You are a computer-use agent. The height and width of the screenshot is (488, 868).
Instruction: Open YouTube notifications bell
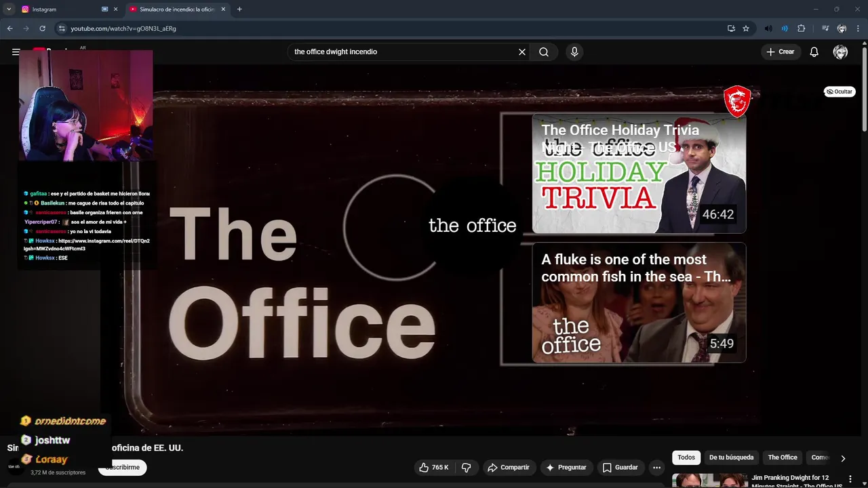[x=814, y=52]
